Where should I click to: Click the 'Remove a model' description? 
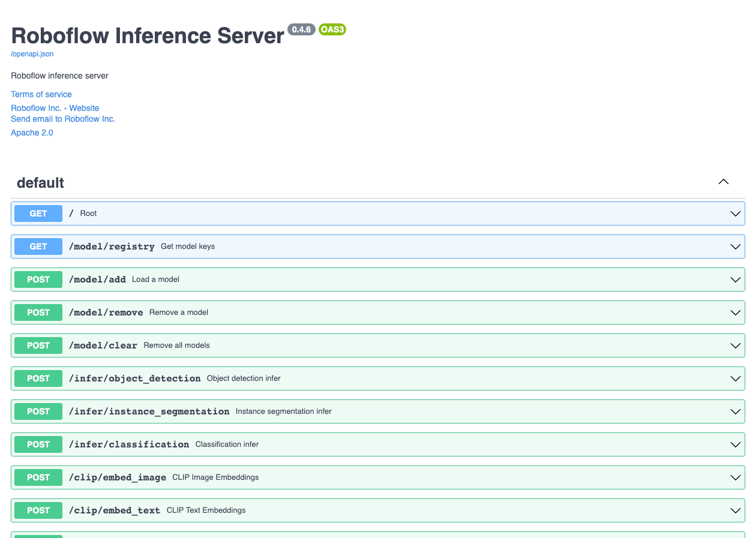[179, 312]
